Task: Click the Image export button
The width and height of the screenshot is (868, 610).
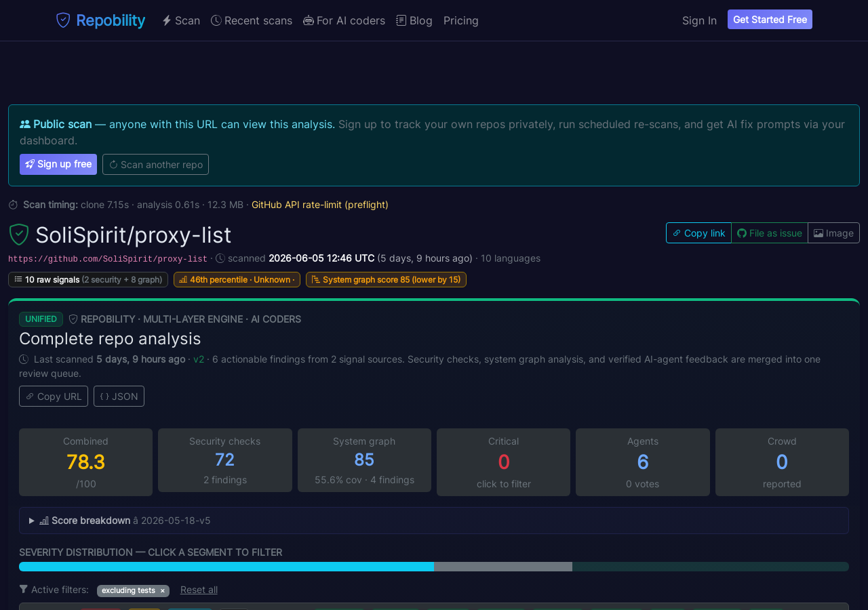Action: [834, 232]
